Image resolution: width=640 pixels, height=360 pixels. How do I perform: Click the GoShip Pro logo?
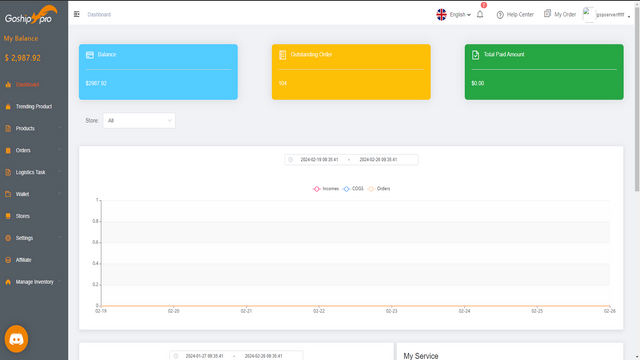[31, 15]
